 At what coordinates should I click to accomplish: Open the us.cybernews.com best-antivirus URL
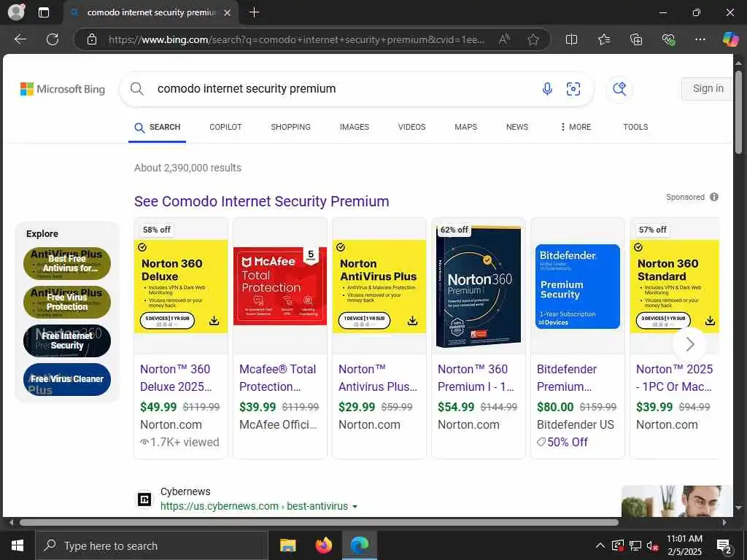255,506
